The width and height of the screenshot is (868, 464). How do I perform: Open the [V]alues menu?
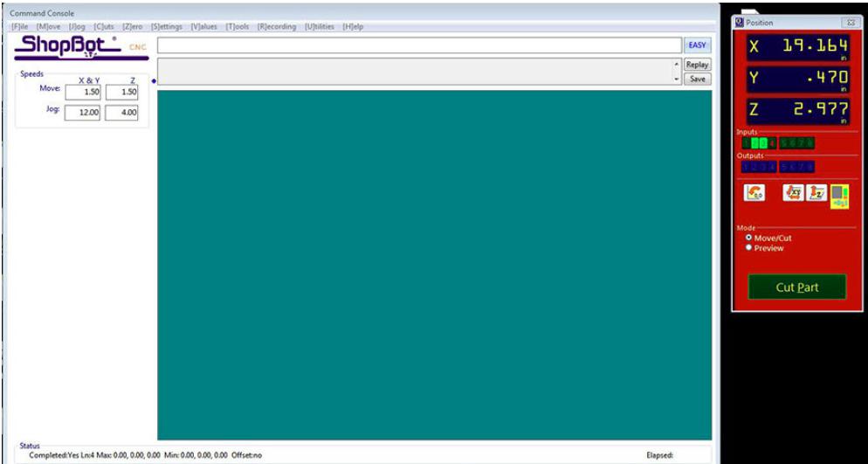point(203,26)
